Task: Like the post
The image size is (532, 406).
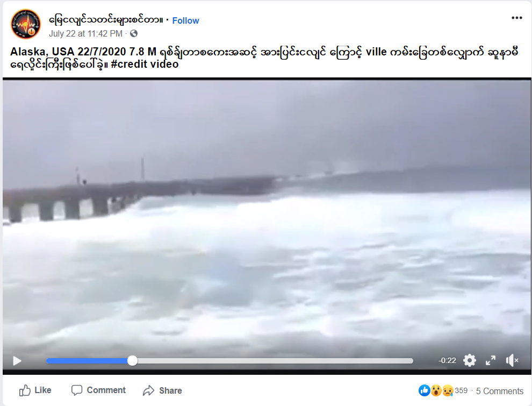Action: pyautogui.click(x=35, y=390)
